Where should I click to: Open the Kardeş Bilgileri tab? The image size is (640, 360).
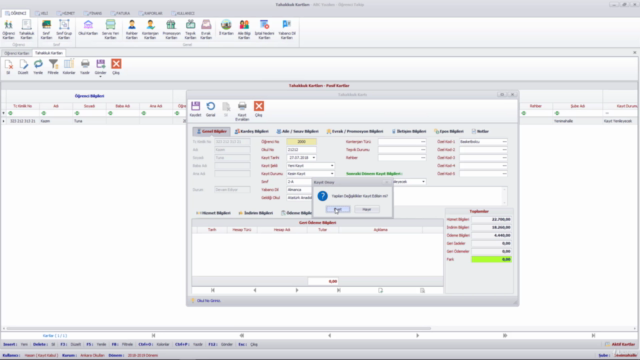coord(251,131)
